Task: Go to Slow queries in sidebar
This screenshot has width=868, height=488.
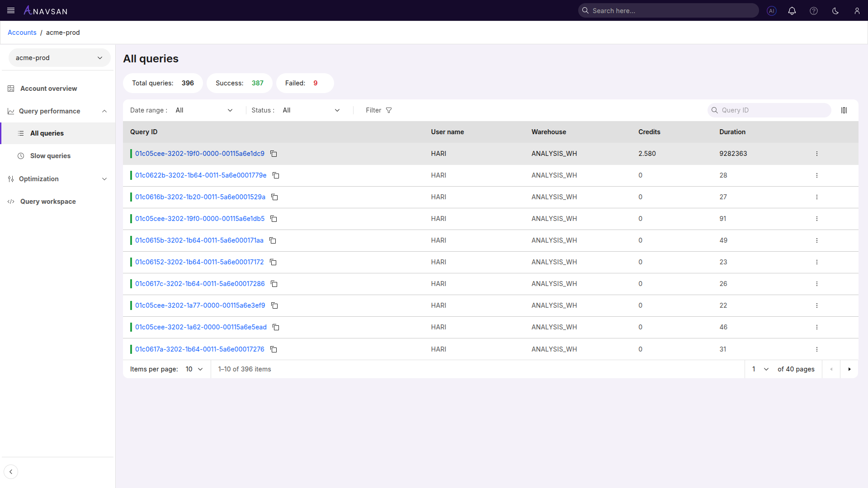Action: pyautogui.click(x=50, y=156)
